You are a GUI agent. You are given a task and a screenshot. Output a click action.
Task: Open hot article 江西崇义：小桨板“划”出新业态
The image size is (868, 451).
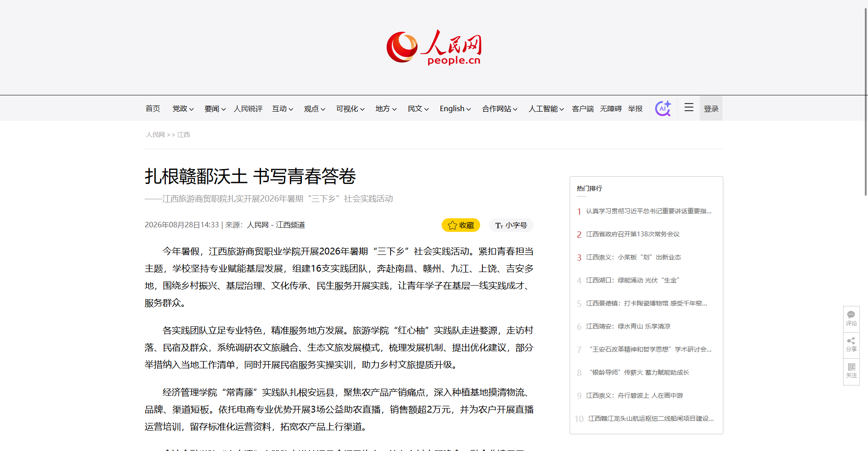pyautogui.click(x=633, y=257)
